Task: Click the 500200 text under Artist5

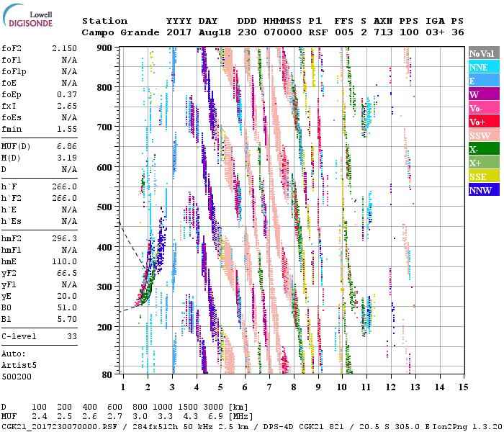Action: 17,377
